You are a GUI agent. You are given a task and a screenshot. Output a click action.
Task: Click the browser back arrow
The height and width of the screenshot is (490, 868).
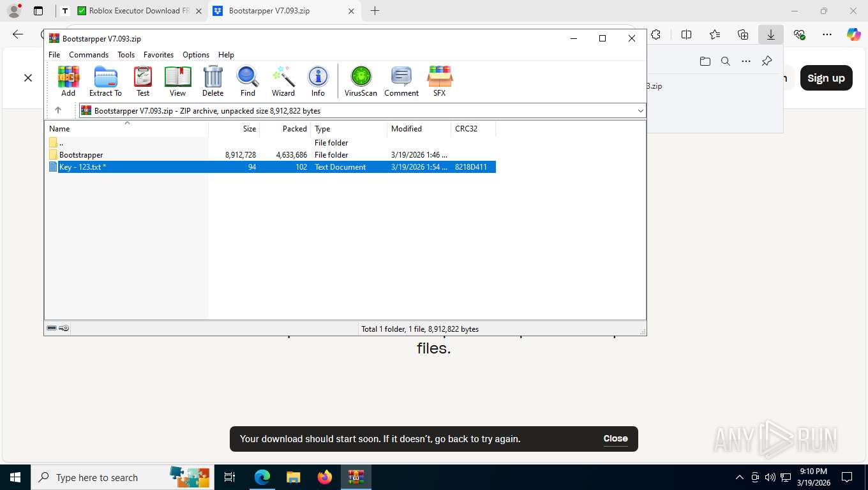[18, 34]
